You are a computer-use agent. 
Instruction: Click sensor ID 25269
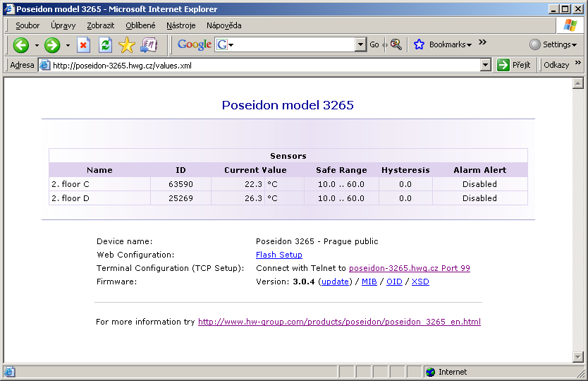[180, 198]
